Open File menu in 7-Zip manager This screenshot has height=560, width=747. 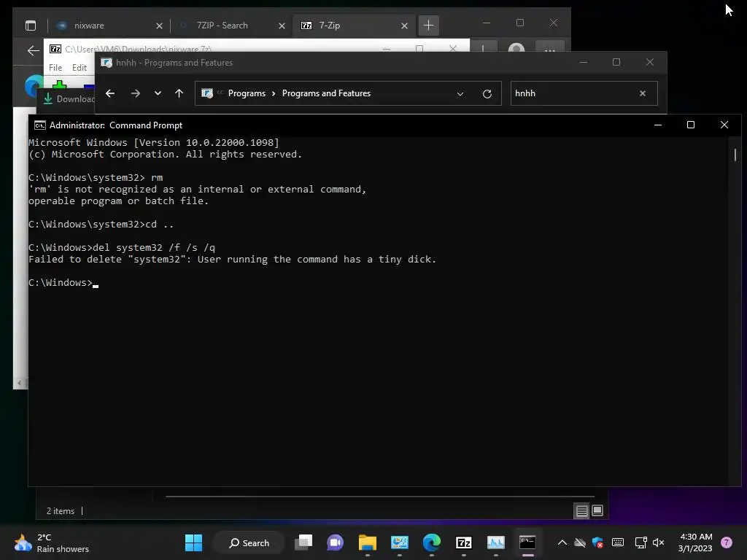coord(55,68)
